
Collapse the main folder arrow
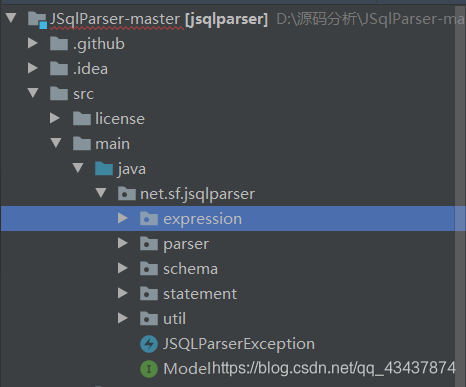click(x=56, y=143)
